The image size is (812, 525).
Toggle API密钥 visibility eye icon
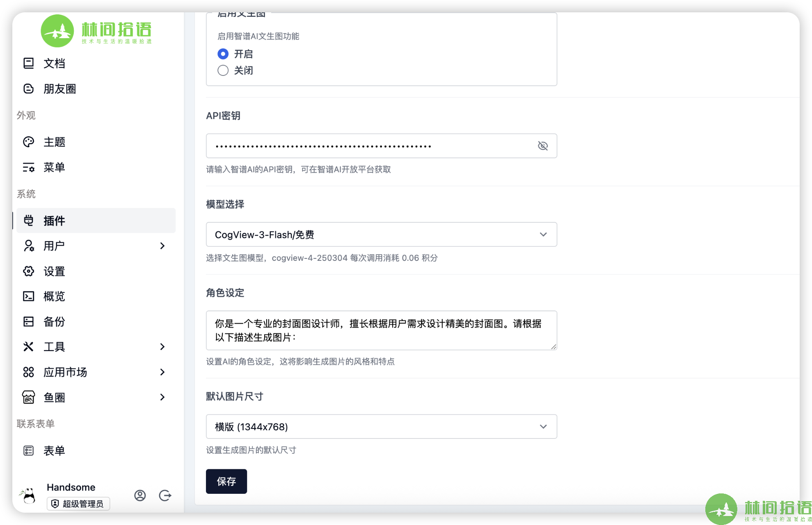coord(542,146)
